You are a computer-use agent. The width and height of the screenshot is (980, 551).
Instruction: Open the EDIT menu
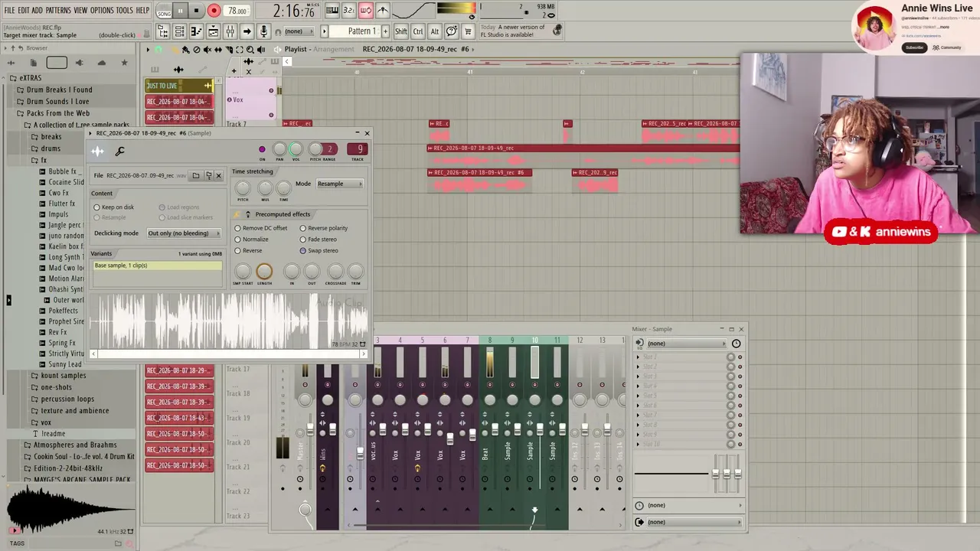pyautogui.click(x=23, y=11)
